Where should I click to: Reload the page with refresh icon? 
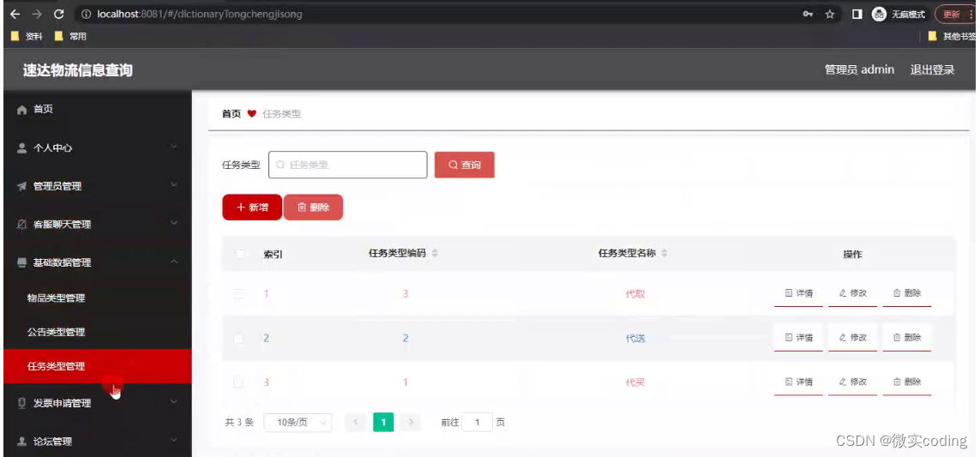point(59,14)
